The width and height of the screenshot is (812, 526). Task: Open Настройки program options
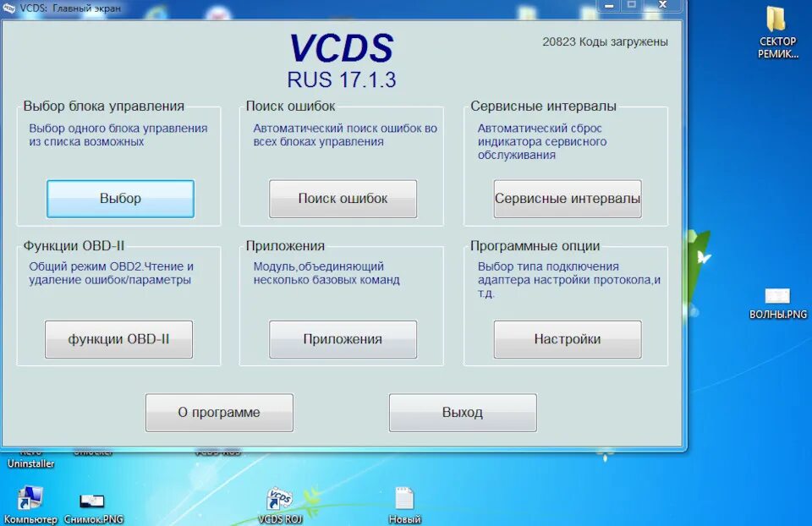[568, 340]
